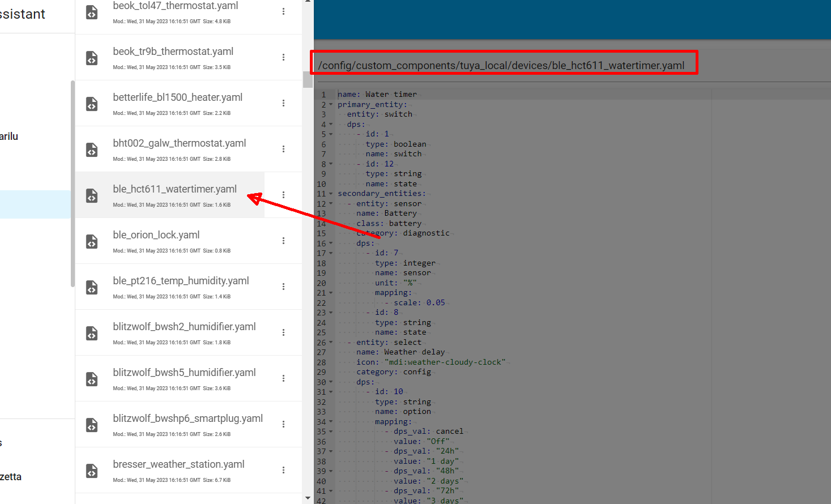Collapse the dps block on line 16

(331, 243)
